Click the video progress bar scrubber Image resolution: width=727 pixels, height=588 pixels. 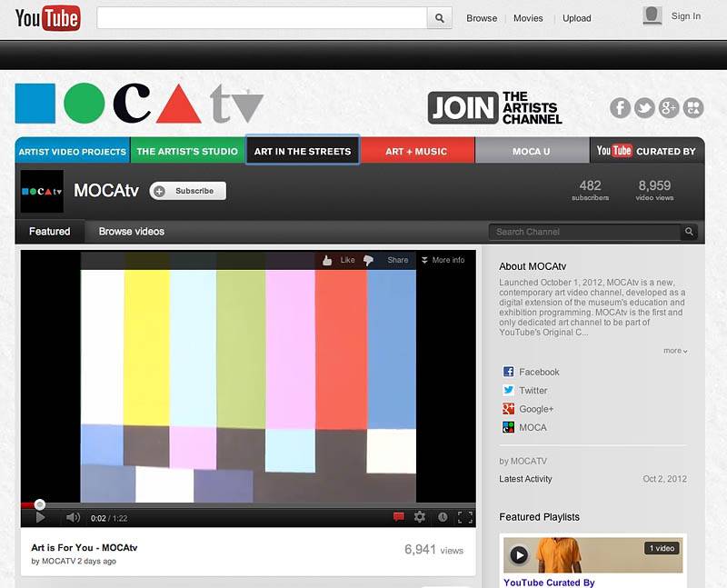(39, 504)
